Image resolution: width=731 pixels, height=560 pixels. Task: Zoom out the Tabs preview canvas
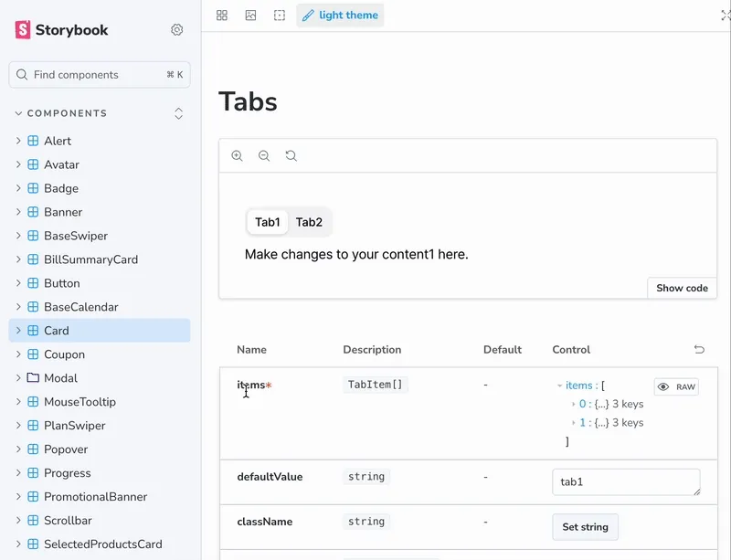(x=264, y=155)
